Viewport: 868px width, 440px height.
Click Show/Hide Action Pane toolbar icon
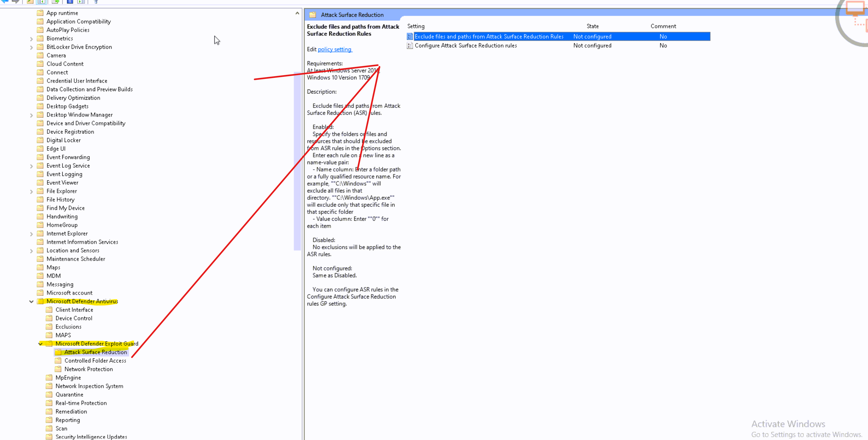pos(81,2)
